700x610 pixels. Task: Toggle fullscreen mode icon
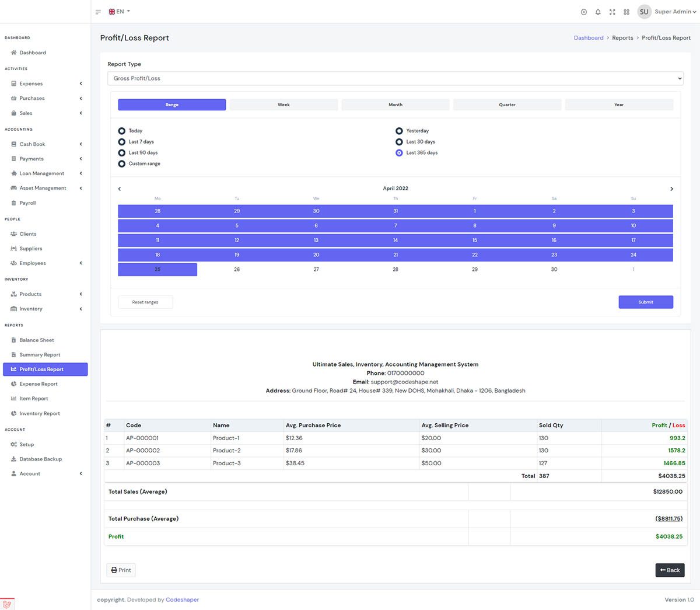[612, 12]
